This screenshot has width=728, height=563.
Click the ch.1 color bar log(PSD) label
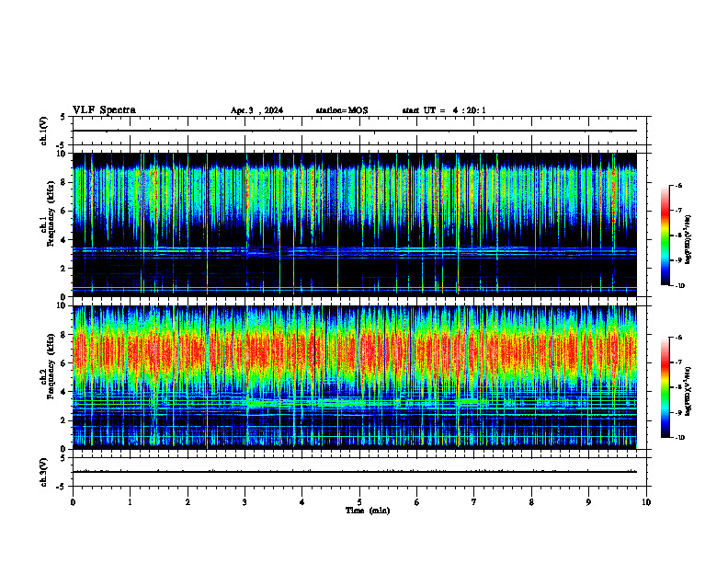[x=688, y=240]
